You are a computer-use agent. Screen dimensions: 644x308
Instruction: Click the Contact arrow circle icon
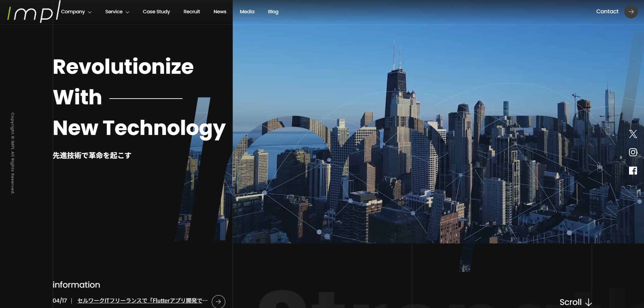631,12
